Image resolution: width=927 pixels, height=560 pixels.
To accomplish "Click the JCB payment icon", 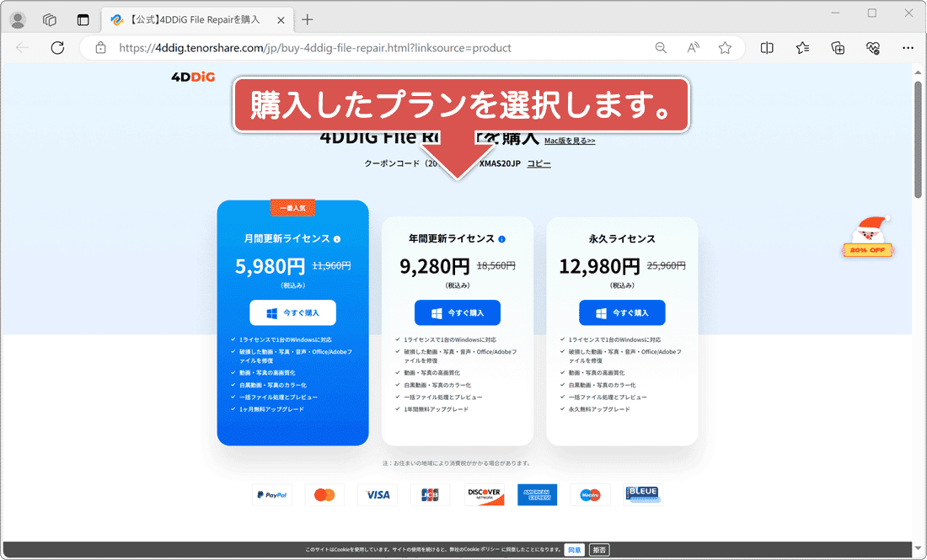I will pos(431,494).
